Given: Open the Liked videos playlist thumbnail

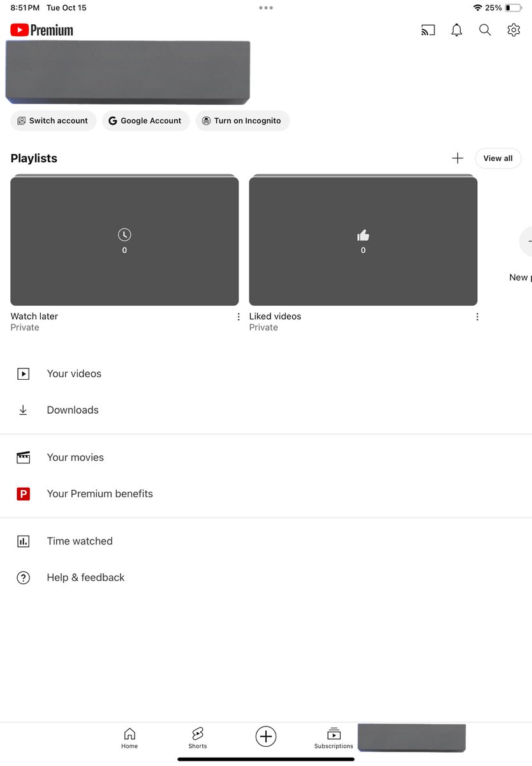Looking at the screenshot, I should [363, 241].
